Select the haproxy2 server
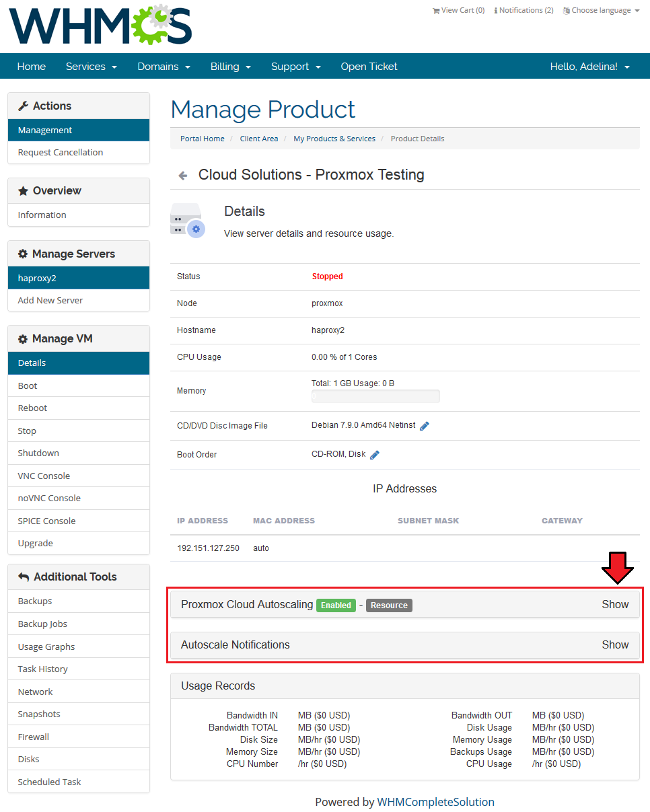The height and width of the screenshot is (812, 650). [x=79, y=278]
